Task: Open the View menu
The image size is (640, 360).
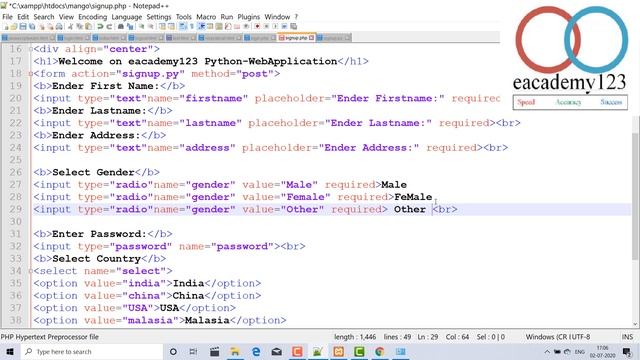Action: tap(66, 17)
